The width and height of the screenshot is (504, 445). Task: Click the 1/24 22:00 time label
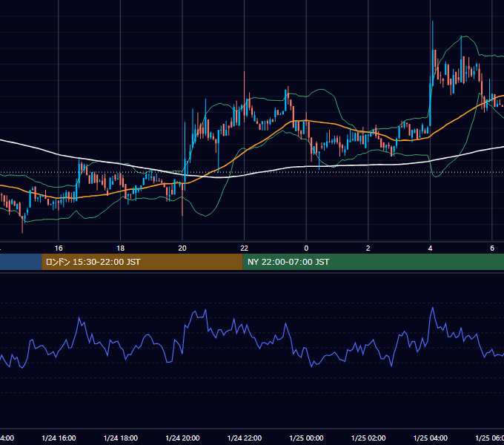(x=245, y=438)
